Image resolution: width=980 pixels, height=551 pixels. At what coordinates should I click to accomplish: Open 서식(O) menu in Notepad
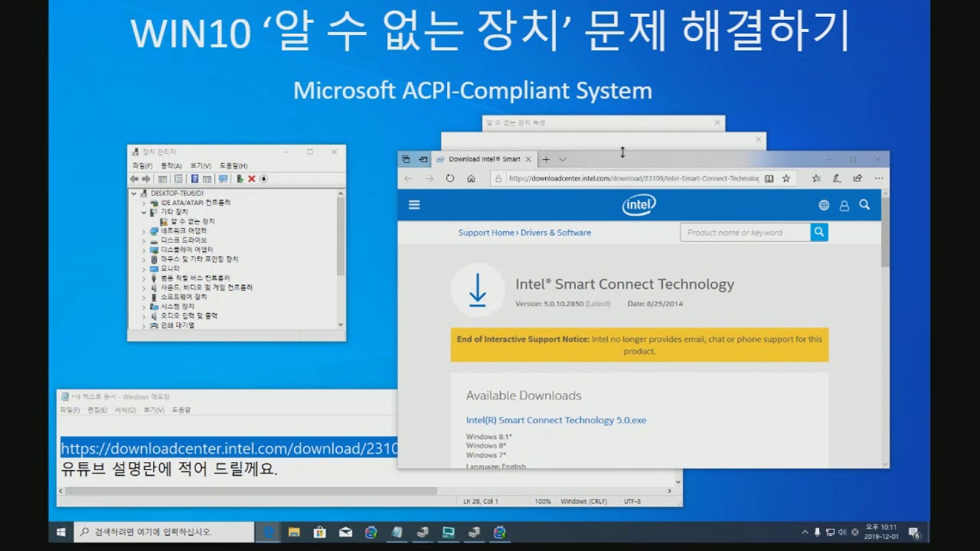[126, 410]
